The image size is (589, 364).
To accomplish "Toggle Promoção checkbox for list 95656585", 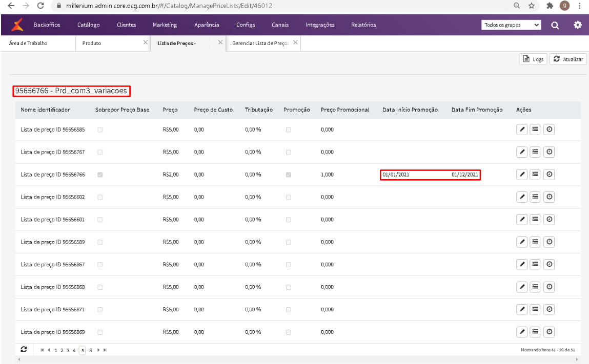I will point(289,130).
